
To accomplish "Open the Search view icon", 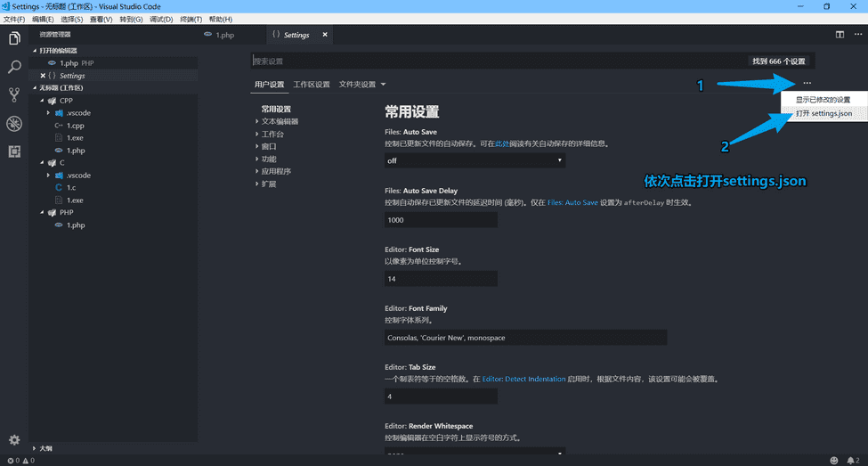I will (x=14, y=67).
